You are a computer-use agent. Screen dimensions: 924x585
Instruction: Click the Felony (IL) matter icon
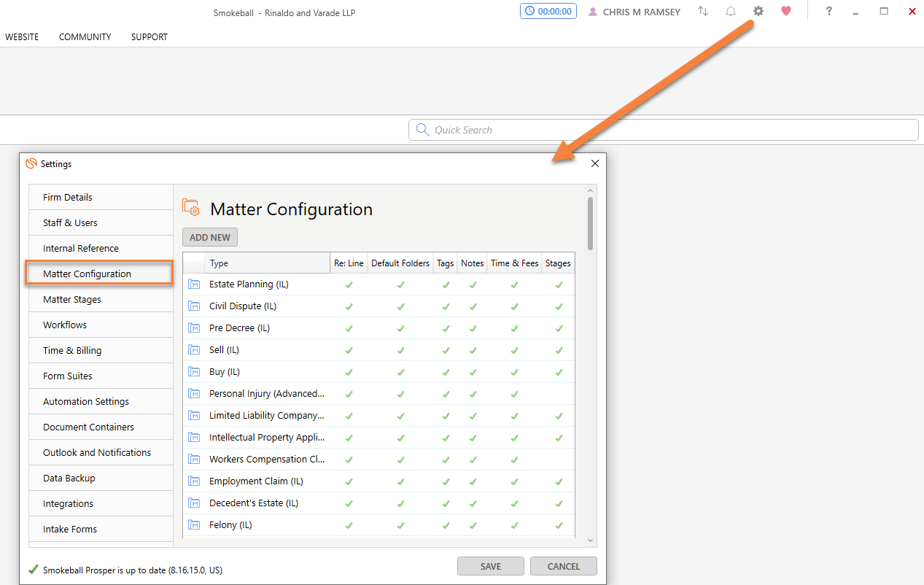point(194,525)
